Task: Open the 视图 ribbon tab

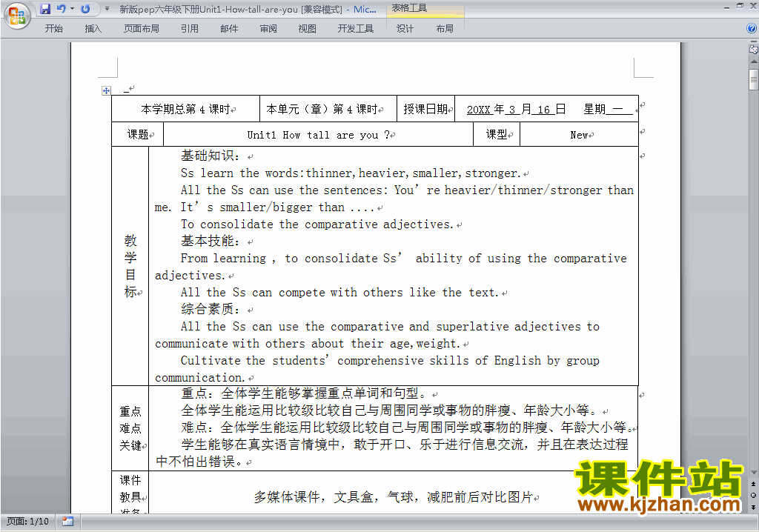Action: click(307, 29)
